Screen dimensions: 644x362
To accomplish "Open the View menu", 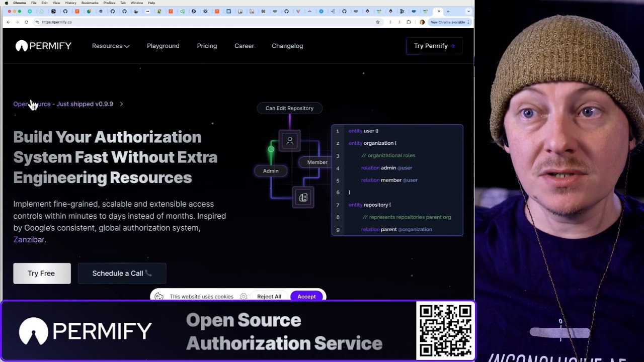I will click(x=56, y=3).
